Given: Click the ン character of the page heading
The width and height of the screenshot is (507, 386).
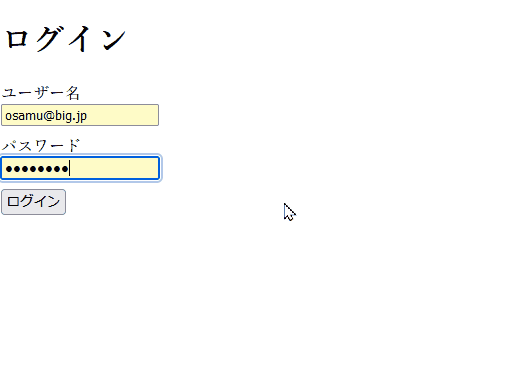Looking at the screenshot, I should [113, 39].
